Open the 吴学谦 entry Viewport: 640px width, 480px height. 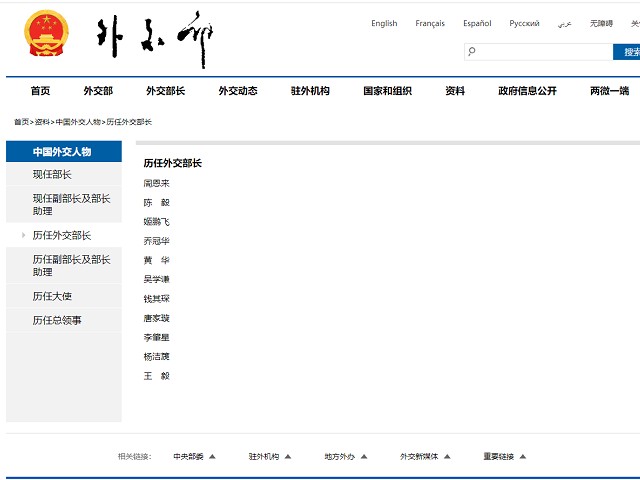click(x=156, y=279)
